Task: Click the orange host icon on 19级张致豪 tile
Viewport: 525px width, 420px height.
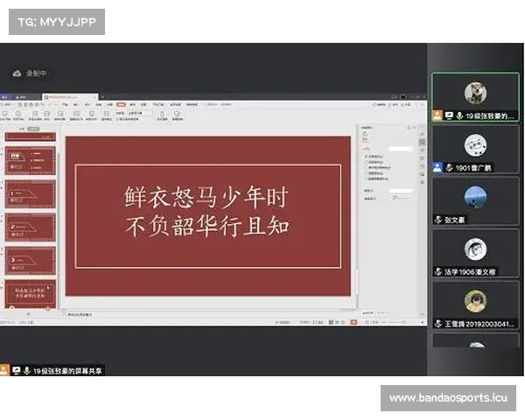Action: pyautogui.click(x=437, y=115)
